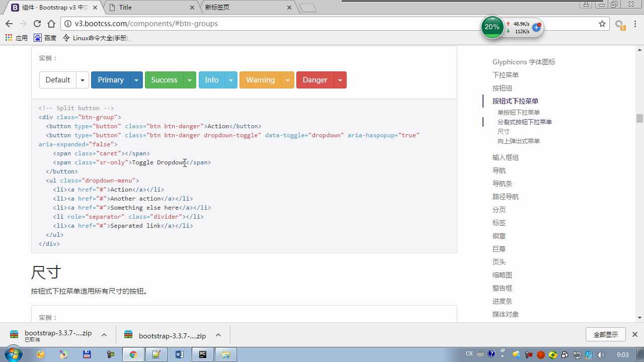This screenshot has width=644, height=362.
Task: Click the scrollbar down arrow
Action: [639, 317]
